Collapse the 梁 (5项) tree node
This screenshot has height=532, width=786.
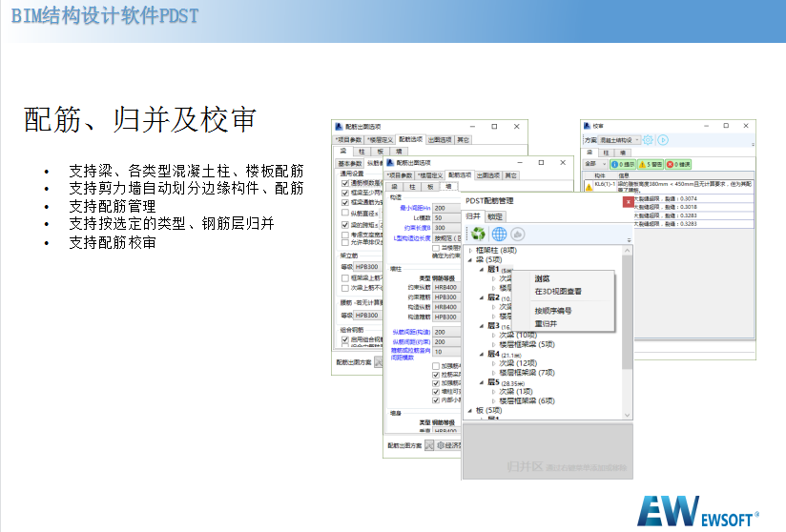click(x=470, y=259)
